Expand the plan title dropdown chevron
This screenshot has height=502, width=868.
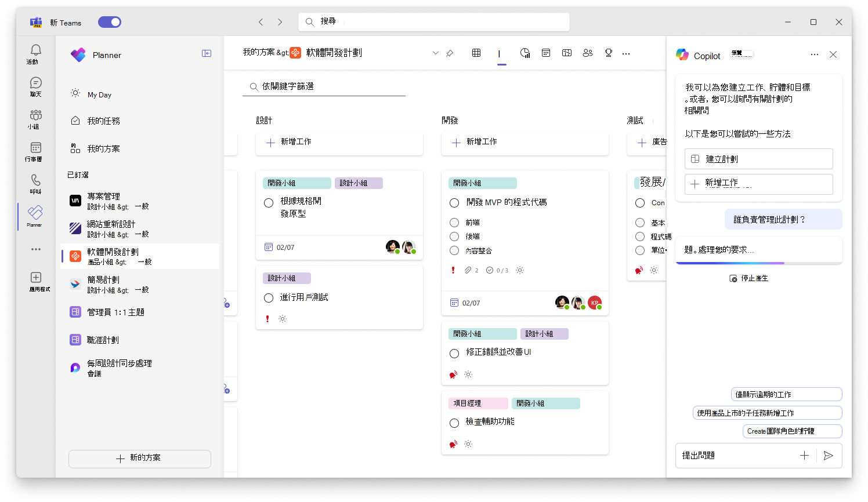436,53
